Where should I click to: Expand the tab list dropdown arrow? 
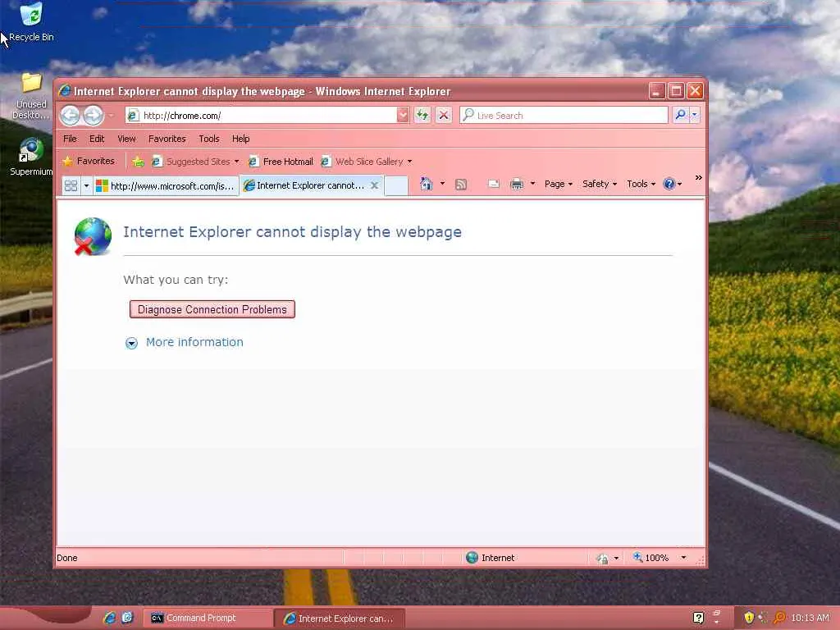tap(86, 186)
